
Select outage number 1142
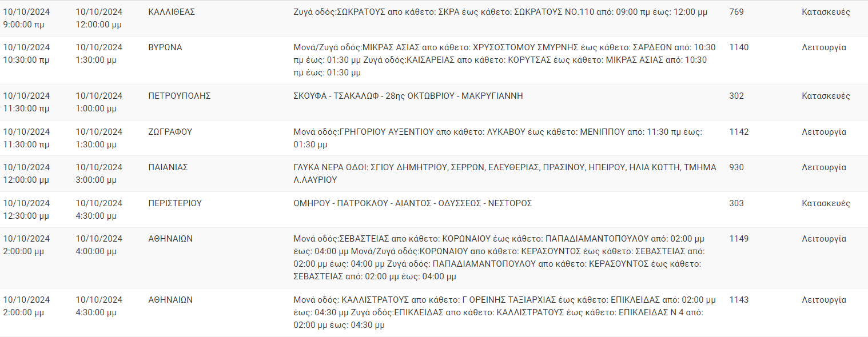pos(739,132)
